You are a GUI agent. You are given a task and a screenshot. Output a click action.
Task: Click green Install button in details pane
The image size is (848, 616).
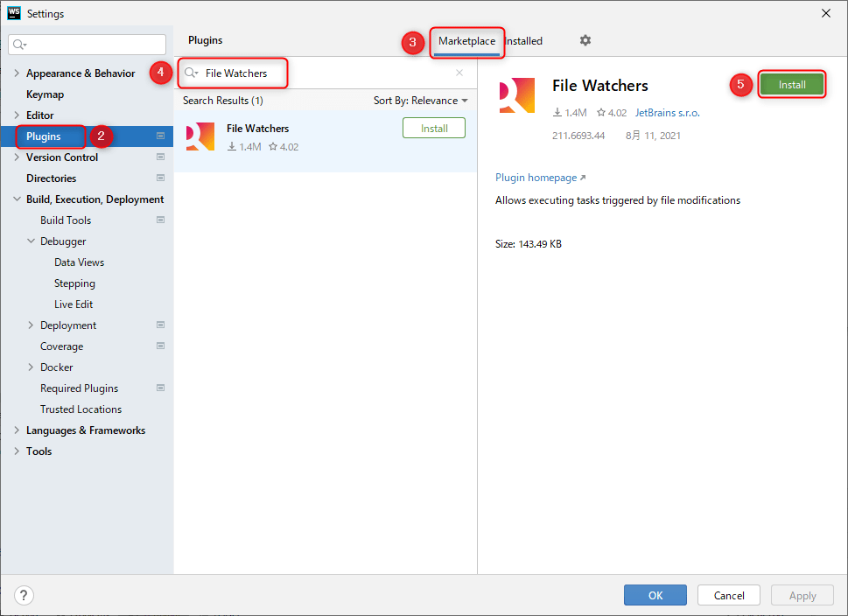click(792, 85)
